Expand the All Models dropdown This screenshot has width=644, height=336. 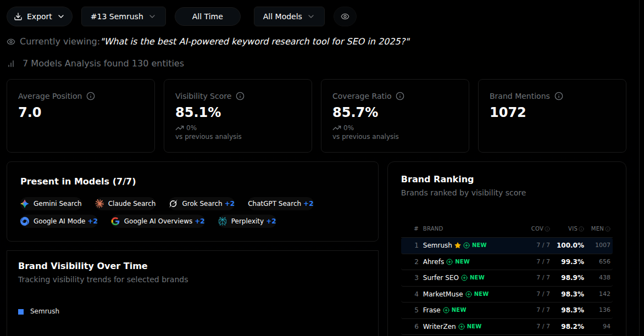[x=288, y=16]
